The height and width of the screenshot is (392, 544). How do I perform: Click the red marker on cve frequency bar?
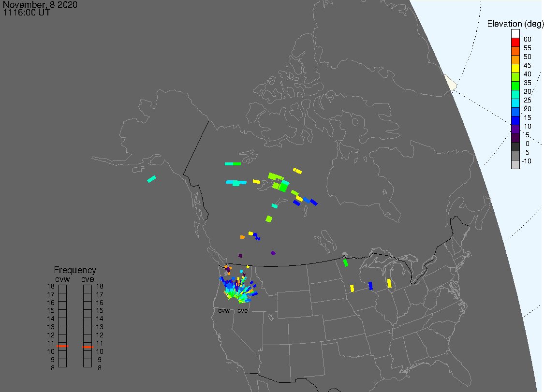click(88, 347)
